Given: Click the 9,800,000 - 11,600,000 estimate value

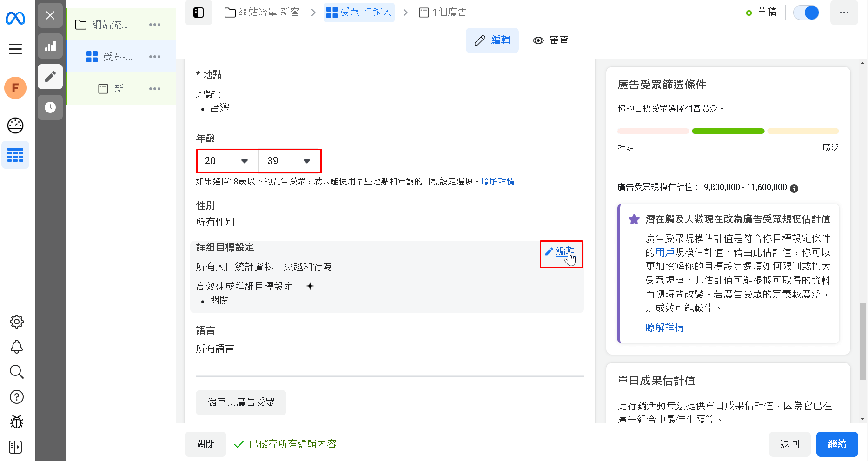Looking at the screenshot, I should click(745, 187).
